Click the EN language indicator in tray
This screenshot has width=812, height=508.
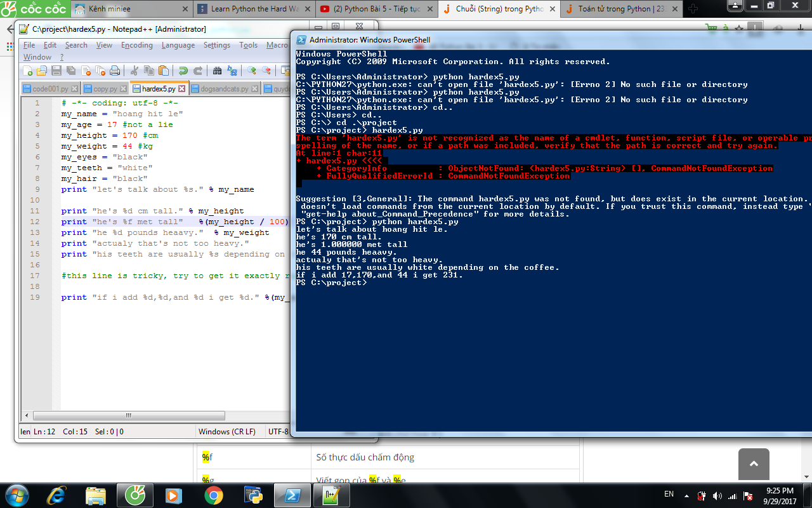[669, 494]
